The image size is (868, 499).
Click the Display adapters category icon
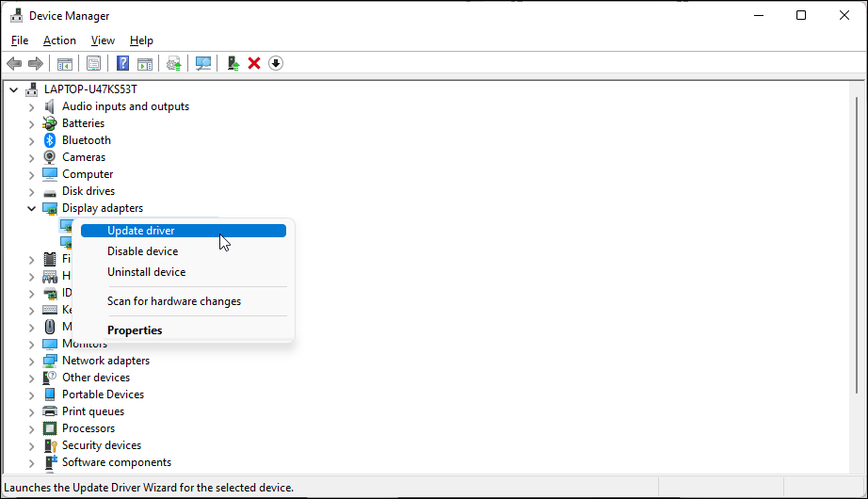tap(50, 209)
